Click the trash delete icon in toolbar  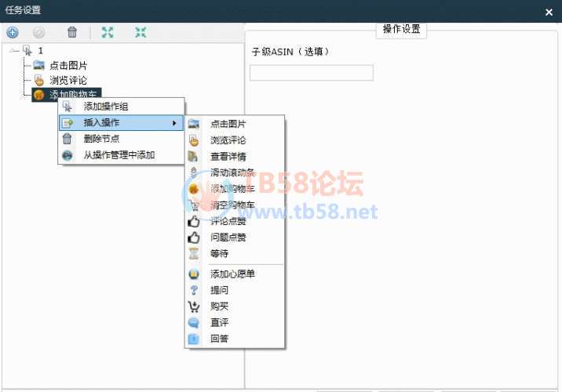(x=72, y=32)
